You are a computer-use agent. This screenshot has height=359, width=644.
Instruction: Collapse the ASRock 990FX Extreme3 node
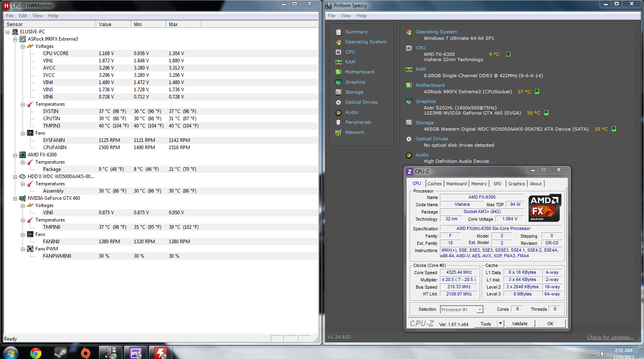coord(15,39)
